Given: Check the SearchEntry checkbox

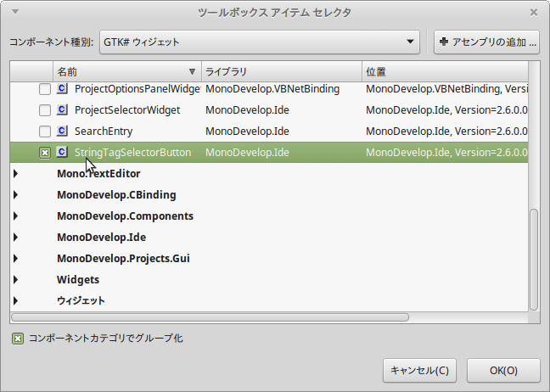Looking at the screenshot, I should coord(45,132).
